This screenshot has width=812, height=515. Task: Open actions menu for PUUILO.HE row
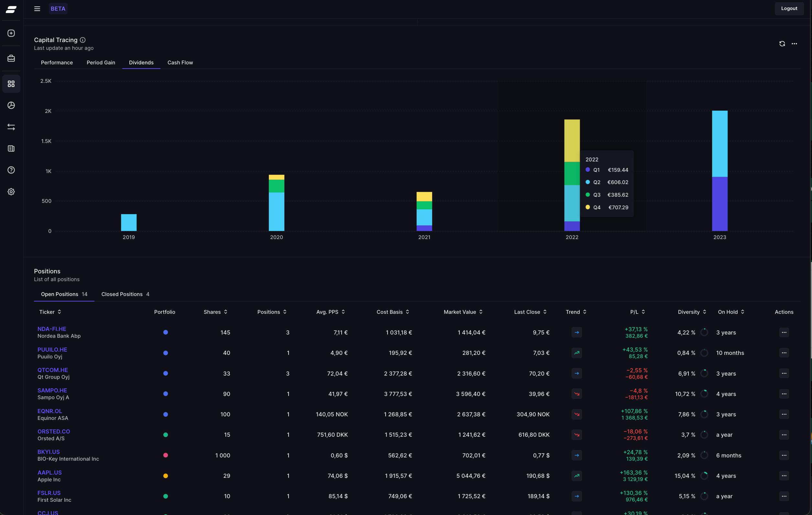pos(784,353)
